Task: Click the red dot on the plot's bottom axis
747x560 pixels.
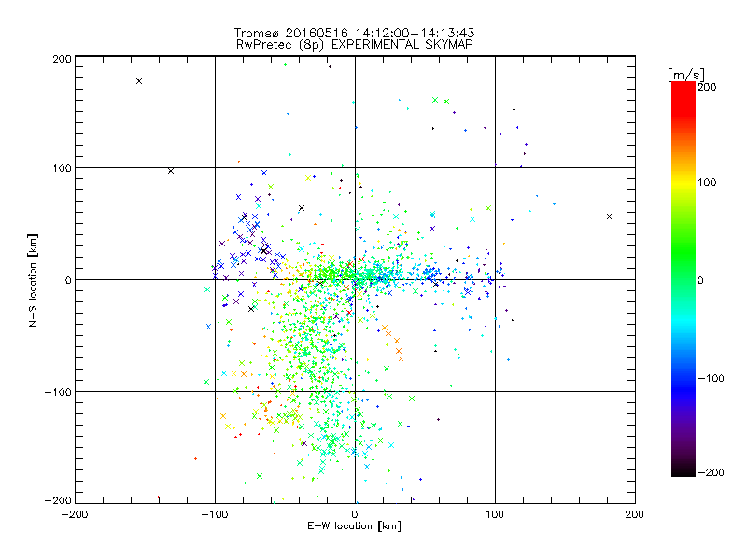Action: [x=159, y=497]
